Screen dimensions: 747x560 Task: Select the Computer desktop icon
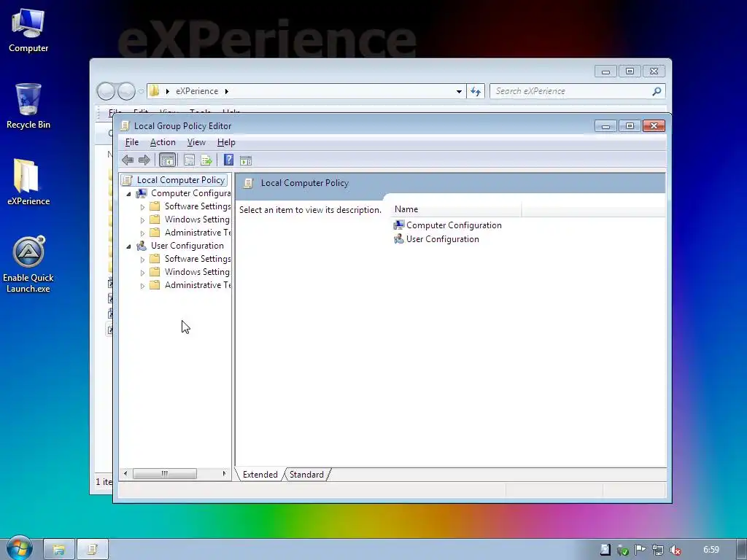click(x=28, y=31)
